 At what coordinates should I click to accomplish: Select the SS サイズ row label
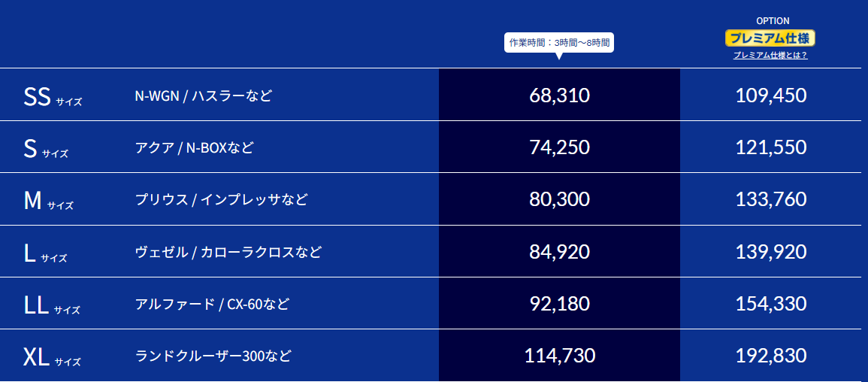point(53,97)
